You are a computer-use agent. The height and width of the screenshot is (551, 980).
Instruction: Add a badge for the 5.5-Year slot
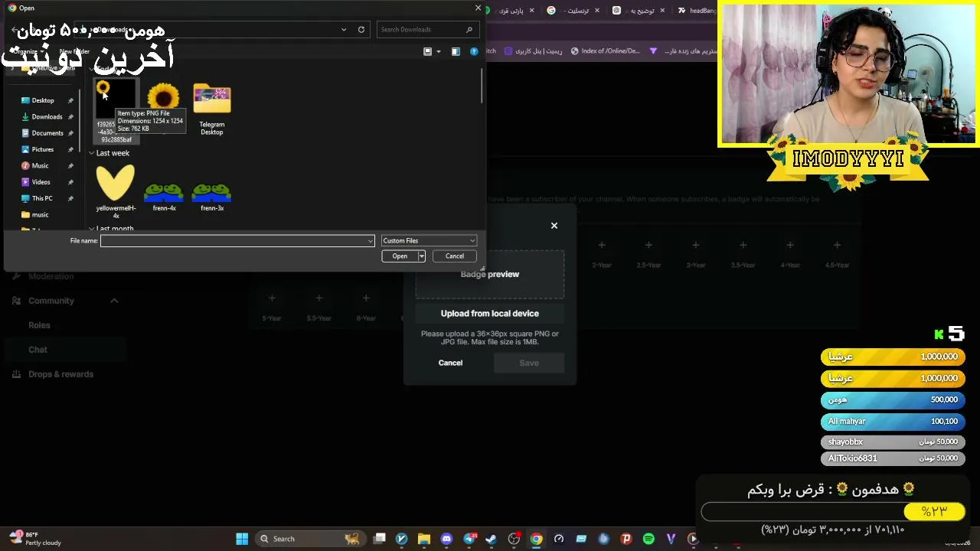(x=318, y=298)
